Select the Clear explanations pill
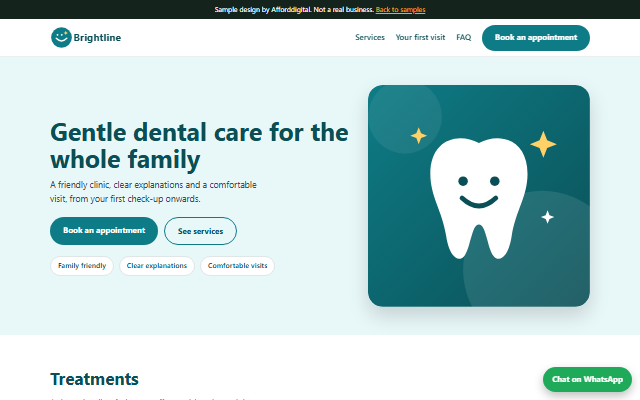640x400 pixels. [157, 266]
